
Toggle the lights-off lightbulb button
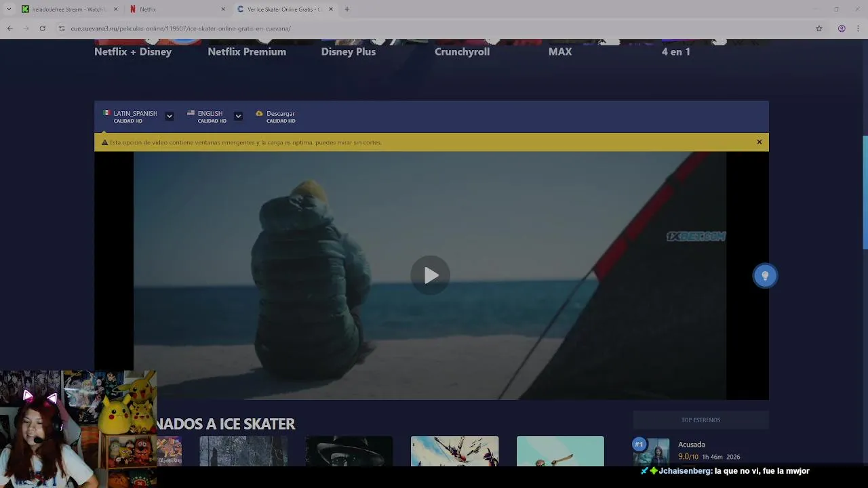point(765,275)
